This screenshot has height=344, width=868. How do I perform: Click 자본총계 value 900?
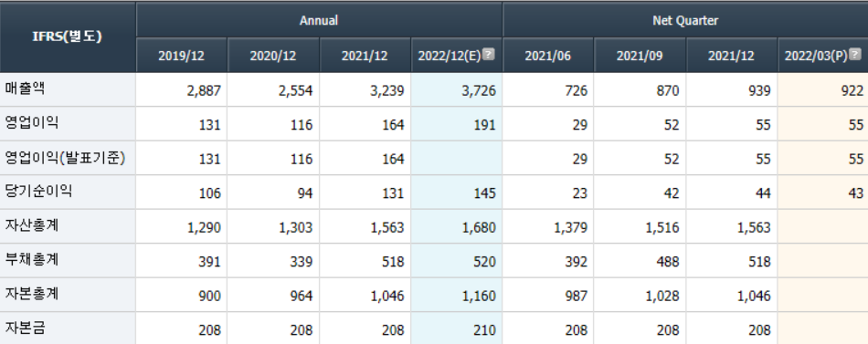click(210, 297)
